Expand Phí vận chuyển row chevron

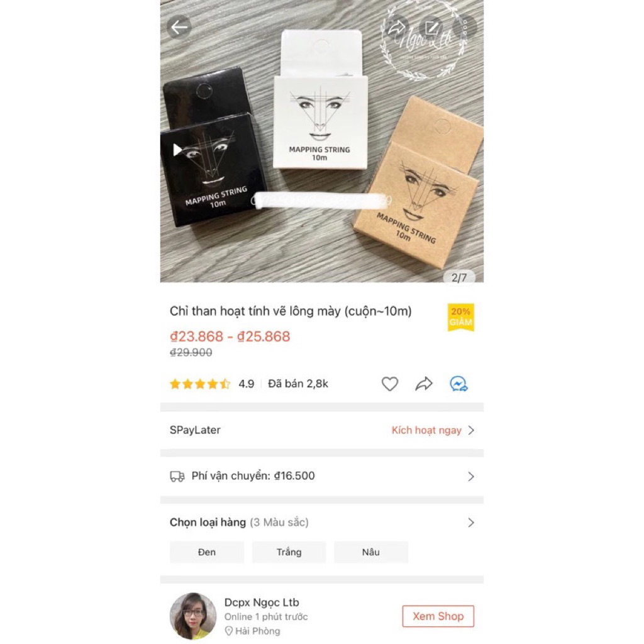pyautogui.click(x=471, y=477)
